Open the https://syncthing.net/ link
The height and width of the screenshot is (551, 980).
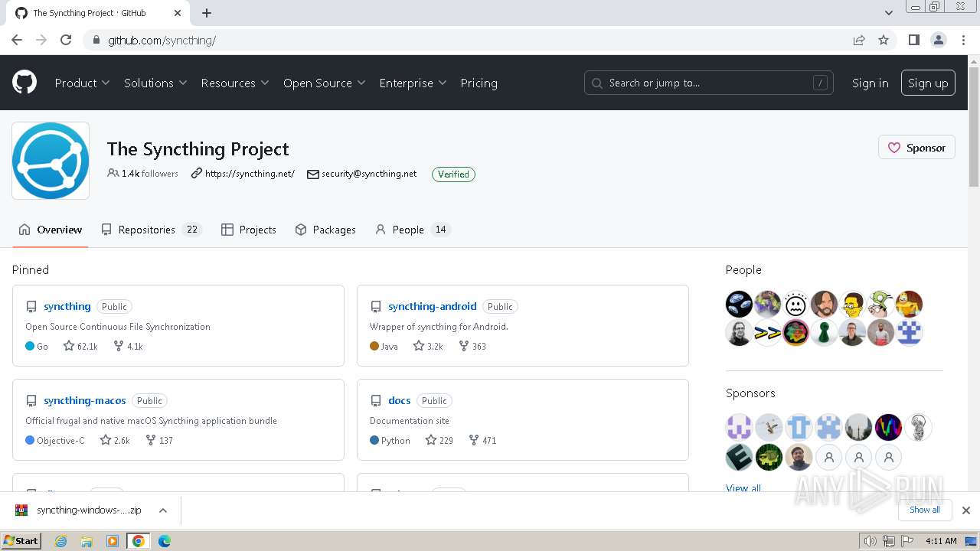tap(250, 174)
